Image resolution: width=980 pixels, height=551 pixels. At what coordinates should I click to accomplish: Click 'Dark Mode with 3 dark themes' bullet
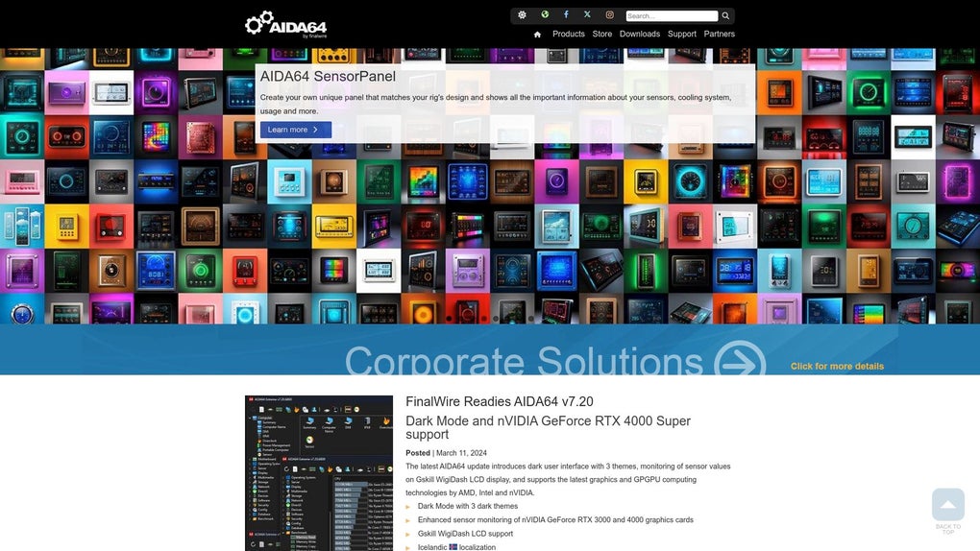pyautogui.click(x=468, y=506)
